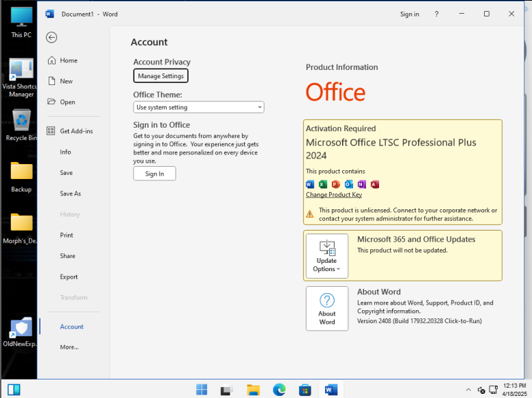Select the Morph's_De folder on desktop
Screen dimensions: 532x398
click(x=21, y=229)
